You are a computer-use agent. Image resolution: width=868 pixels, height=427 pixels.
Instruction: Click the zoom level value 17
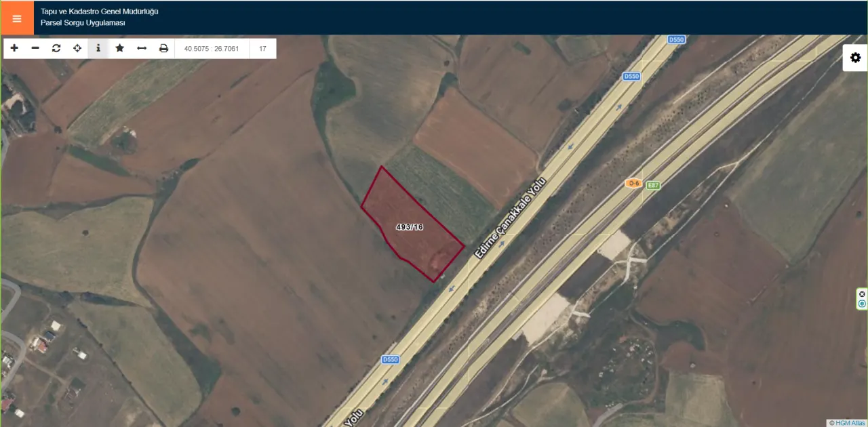click(x=262, y=49)
